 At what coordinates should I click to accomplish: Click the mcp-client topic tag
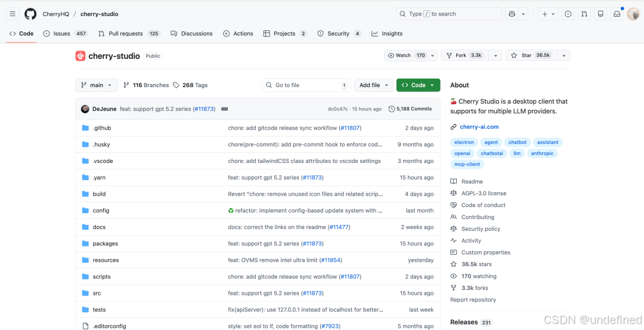[x=467, y=164]
